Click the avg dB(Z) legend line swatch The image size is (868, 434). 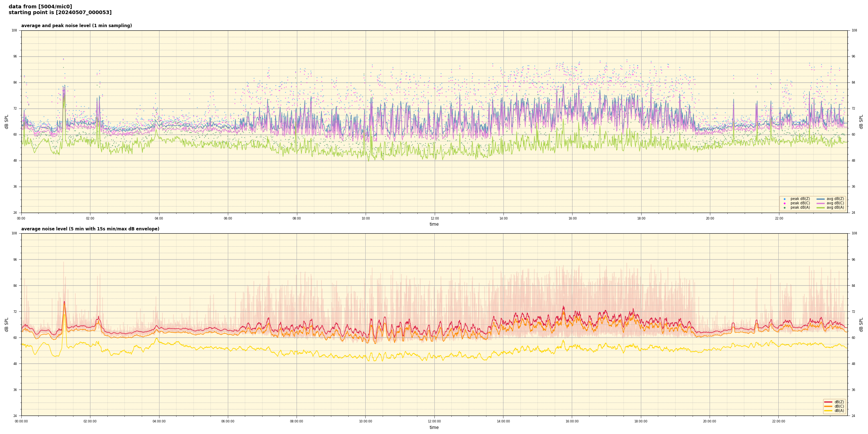coord(820,199)
